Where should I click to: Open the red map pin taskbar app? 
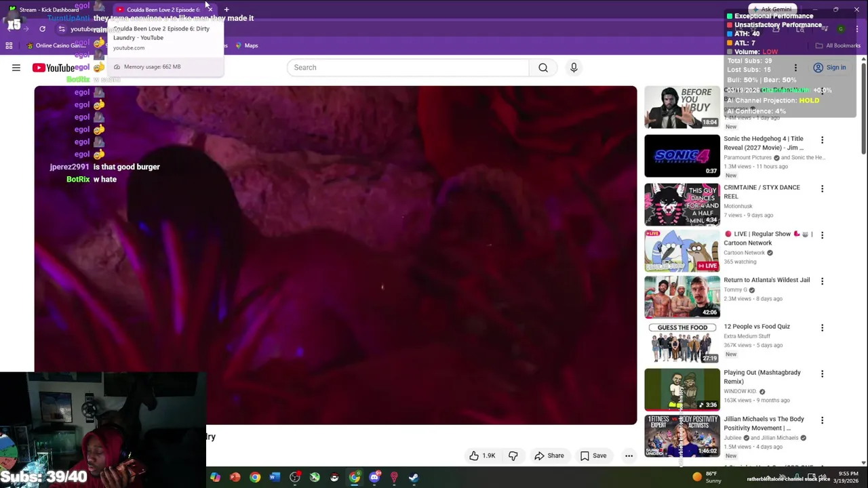394,477
